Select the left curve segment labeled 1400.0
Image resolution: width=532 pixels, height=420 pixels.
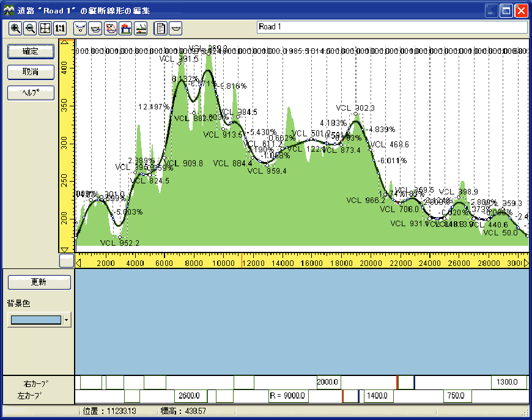click(x=378, y=396)
